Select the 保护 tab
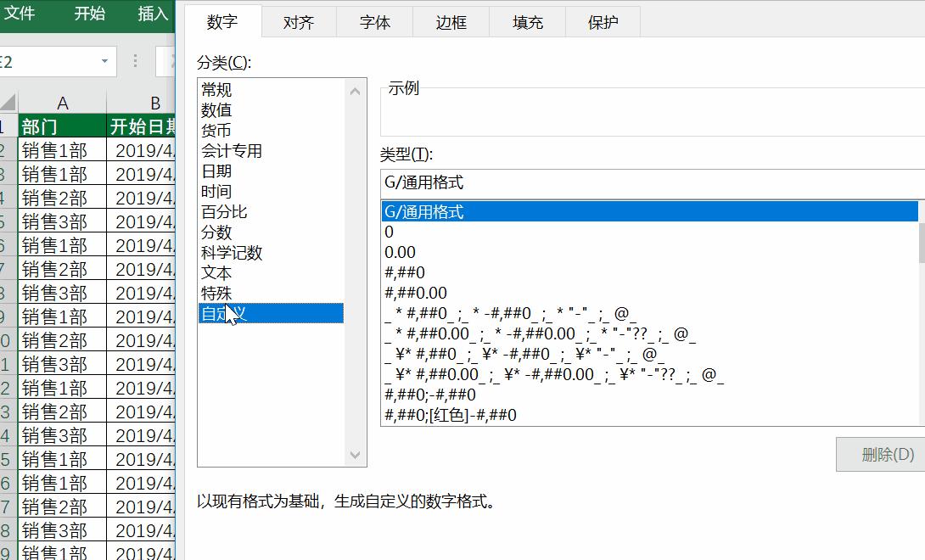The image size is (925, 560). pos(603,22)
